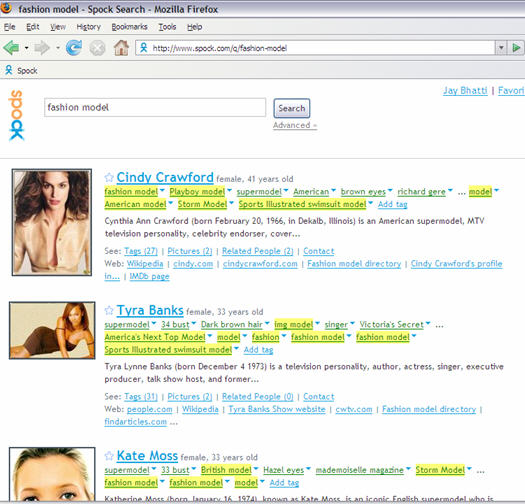Viewport: 525px width, 504px height.
Task: Open dropdown arrow next to mademoiselle magazine tag
Action: point(408,469)
